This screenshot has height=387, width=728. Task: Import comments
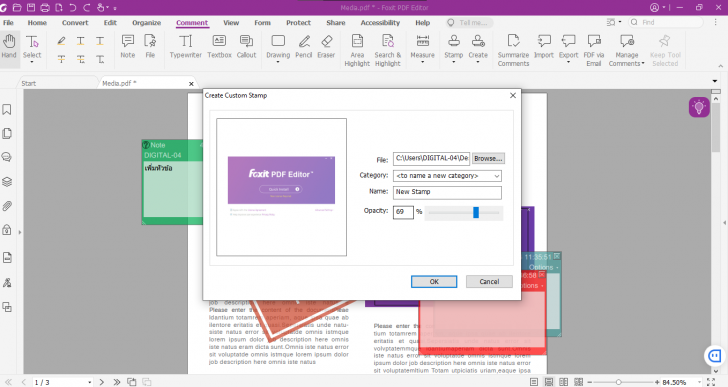(x=544, y=46)
